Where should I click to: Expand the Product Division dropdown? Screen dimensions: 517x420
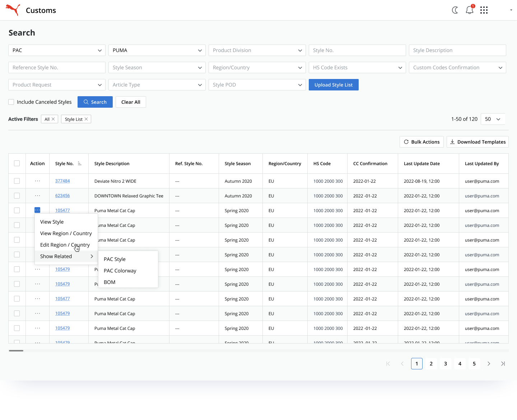coord(257,50)
